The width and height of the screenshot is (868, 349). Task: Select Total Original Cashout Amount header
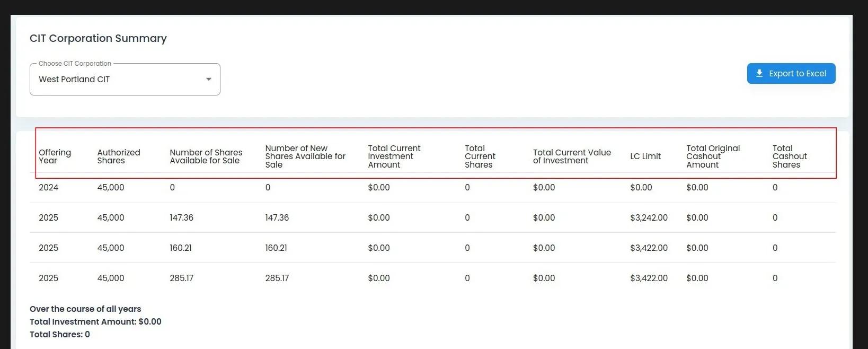[713, 156]
